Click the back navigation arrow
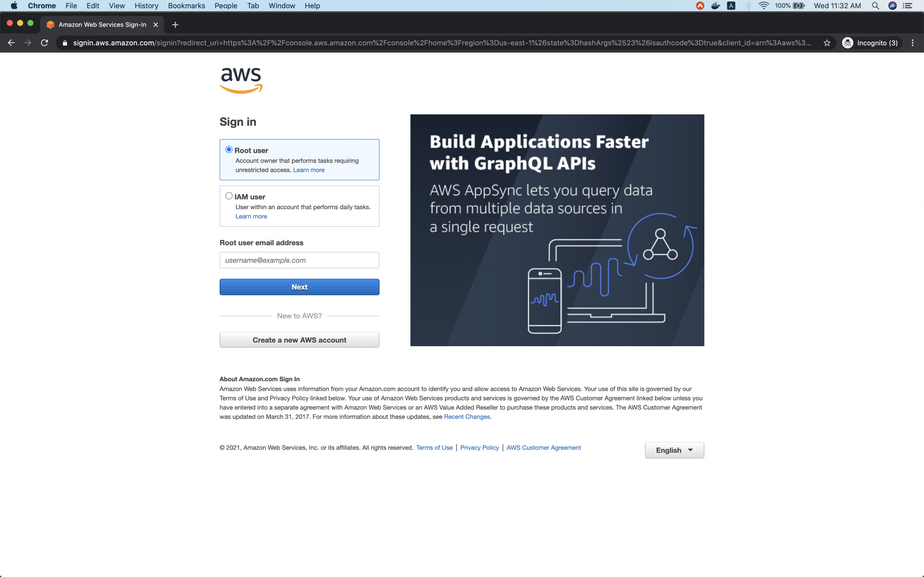This screenshot has width=924, height=577. [x=11, y=43]
